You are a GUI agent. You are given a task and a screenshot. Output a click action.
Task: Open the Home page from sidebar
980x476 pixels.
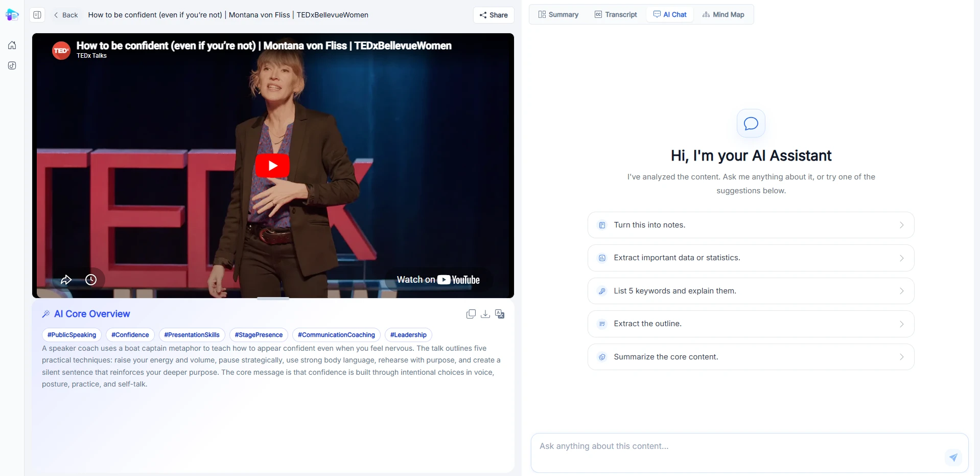coord(12,45)
